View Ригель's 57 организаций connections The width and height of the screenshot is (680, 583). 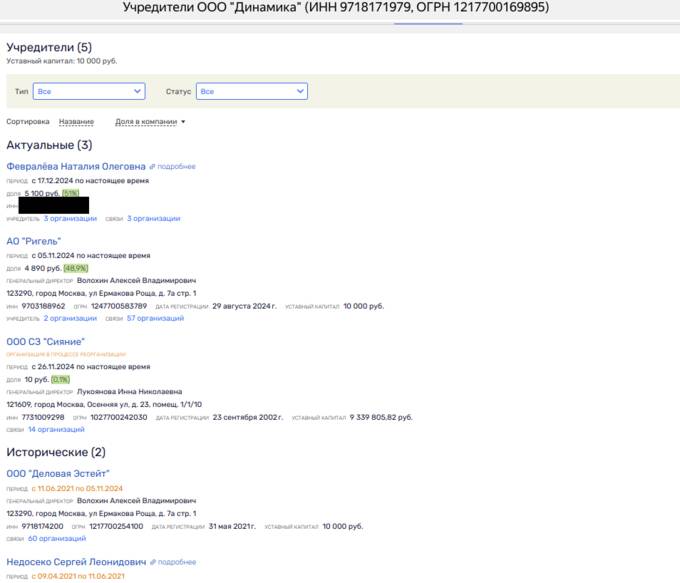click(x=155, y=318)
